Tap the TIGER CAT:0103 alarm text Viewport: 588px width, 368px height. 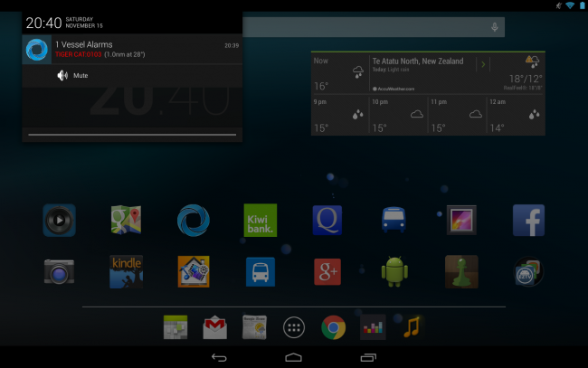click(78, 54)
